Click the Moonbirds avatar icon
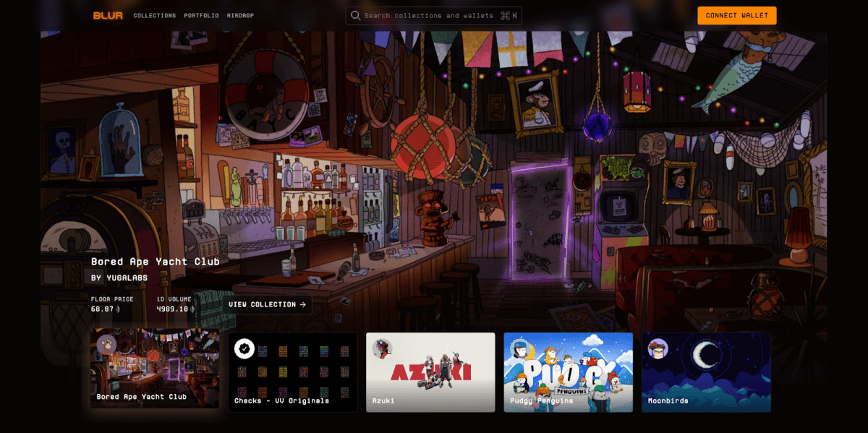 658,348
